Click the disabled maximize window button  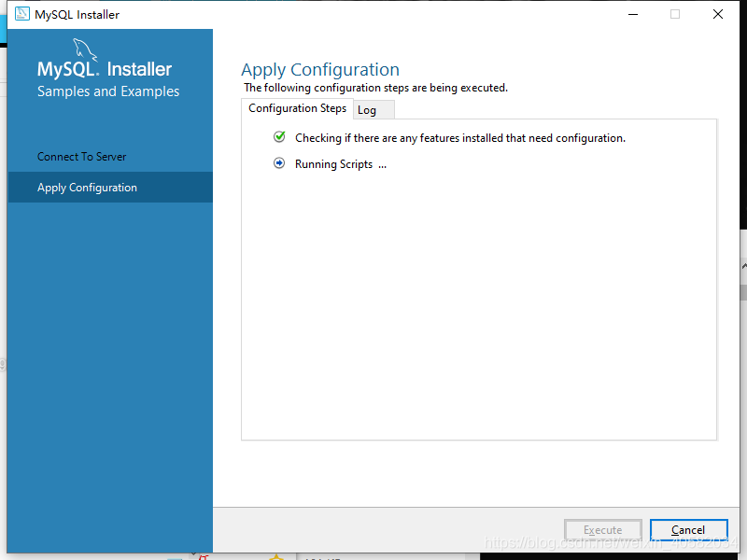pos(675,14)
